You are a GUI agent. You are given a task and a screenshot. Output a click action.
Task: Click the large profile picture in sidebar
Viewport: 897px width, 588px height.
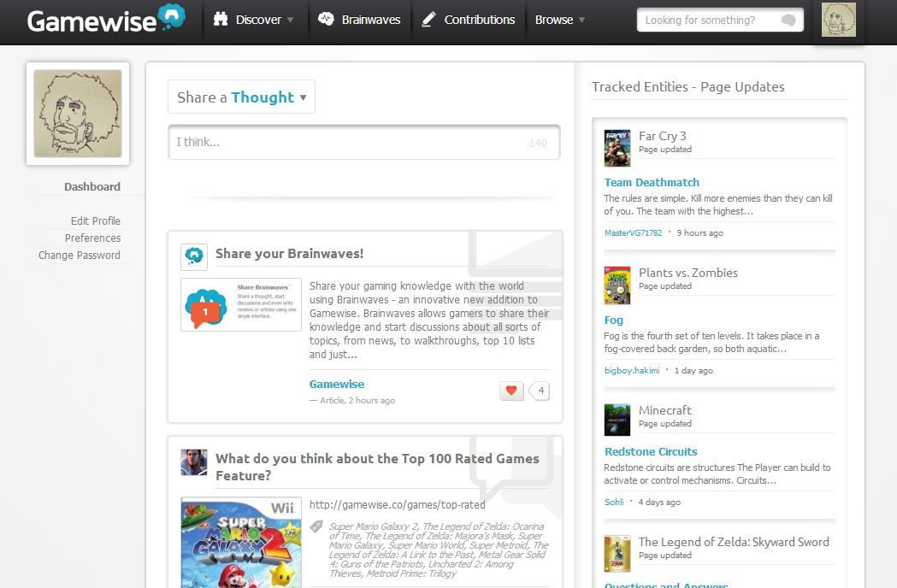[x=78, y=114]
